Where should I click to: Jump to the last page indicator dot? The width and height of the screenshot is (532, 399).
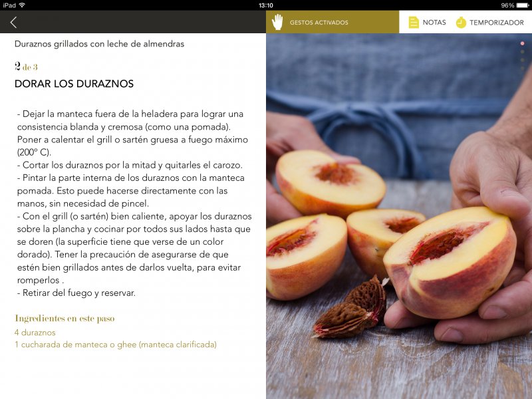point(523,68)
